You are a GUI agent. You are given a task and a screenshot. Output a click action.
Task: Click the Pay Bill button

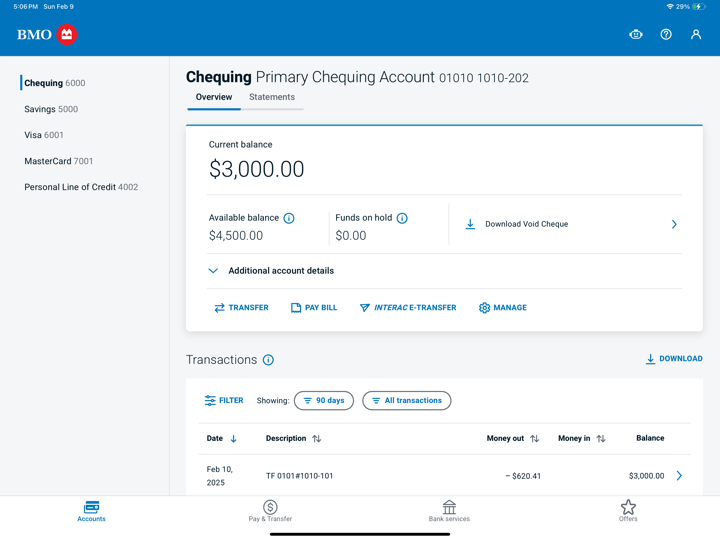tap(314, 308)
